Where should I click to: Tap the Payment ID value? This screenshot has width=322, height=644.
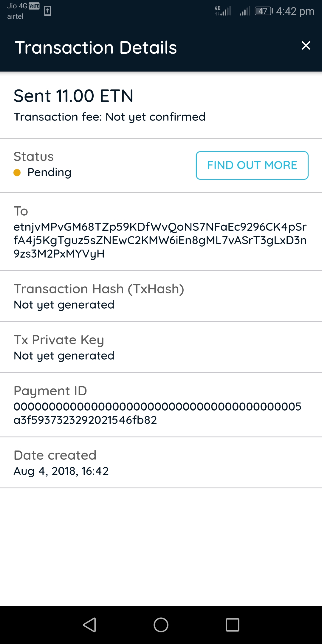(157, 413)
